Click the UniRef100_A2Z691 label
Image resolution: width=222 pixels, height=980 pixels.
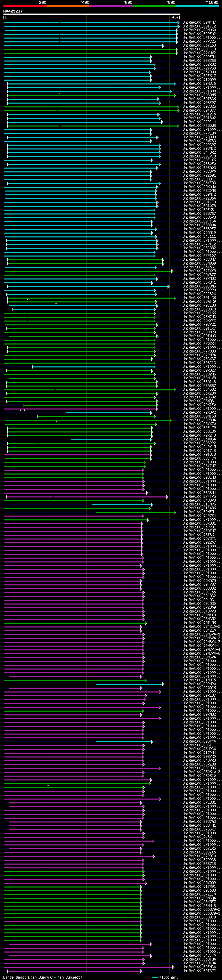199,175
